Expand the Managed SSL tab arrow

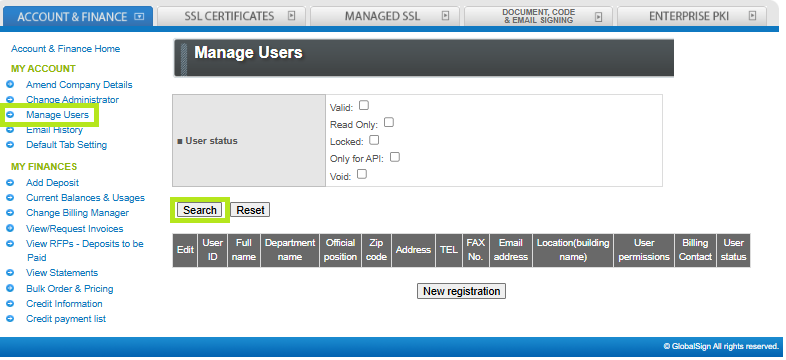[x=445, y=16]
